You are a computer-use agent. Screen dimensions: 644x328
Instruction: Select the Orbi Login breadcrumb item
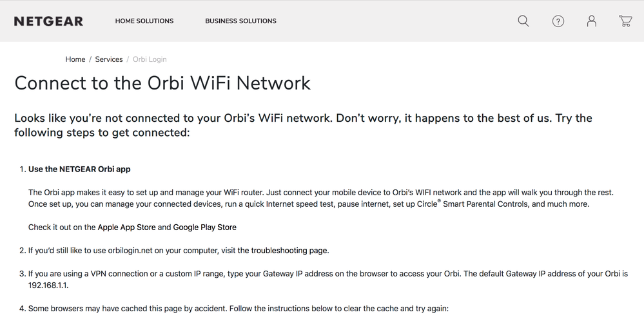(150, 59)
